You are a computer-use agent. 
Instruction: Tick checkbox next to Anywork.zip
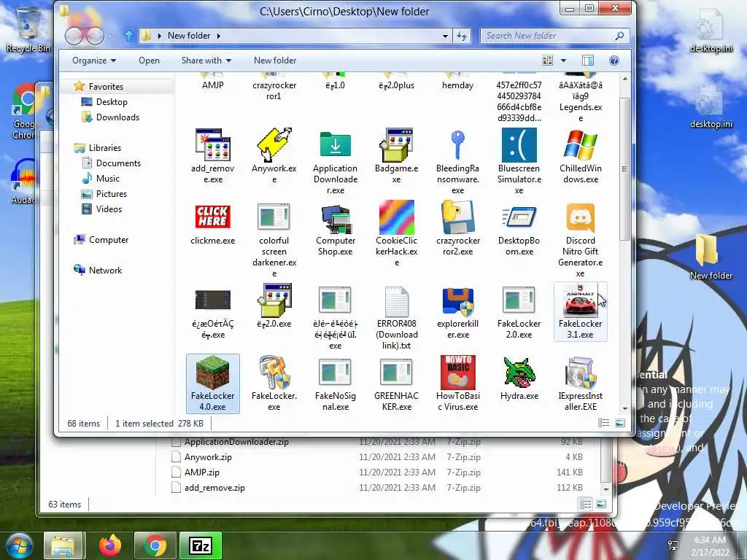pos(177,457)
